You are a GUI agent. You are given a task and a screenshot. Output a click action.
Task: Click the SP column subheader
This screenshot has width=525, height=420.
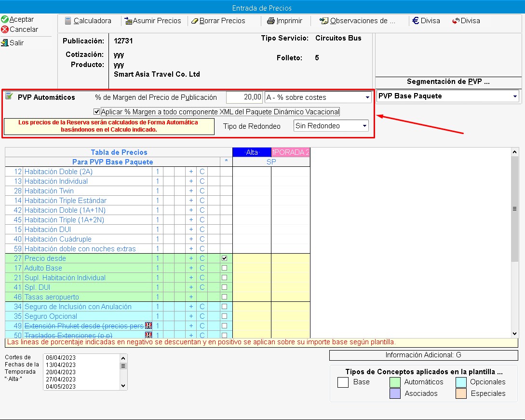pyautogui.click(x=271, y=162)
